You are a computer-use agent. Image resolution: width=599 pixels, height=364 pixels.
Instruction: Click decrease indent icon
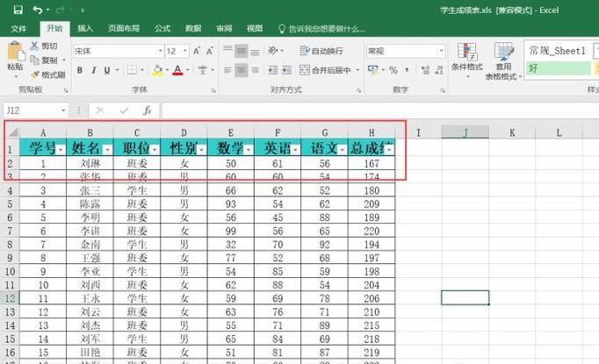(273, 70)
